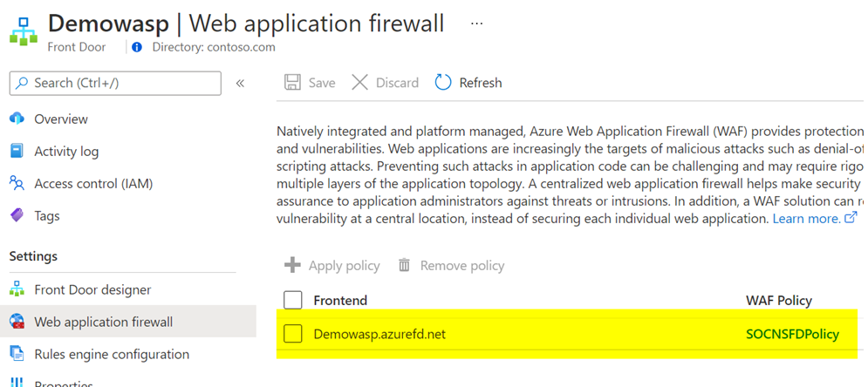The width and height of the screenshot is (868, 387).
Task: Select Front Door designer menu item
Action: (92, 289)
